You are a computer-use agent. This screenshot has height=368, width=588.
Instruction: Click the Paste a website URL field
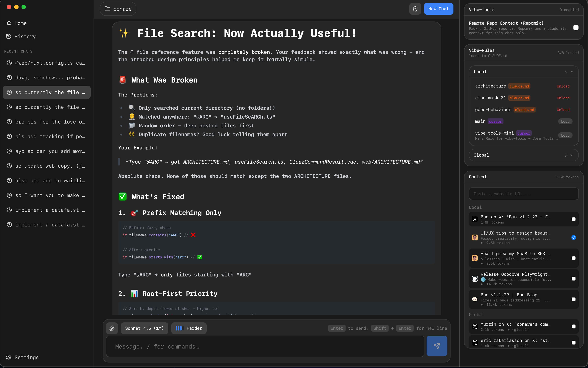pyautogui.click(x=523, y=194)
